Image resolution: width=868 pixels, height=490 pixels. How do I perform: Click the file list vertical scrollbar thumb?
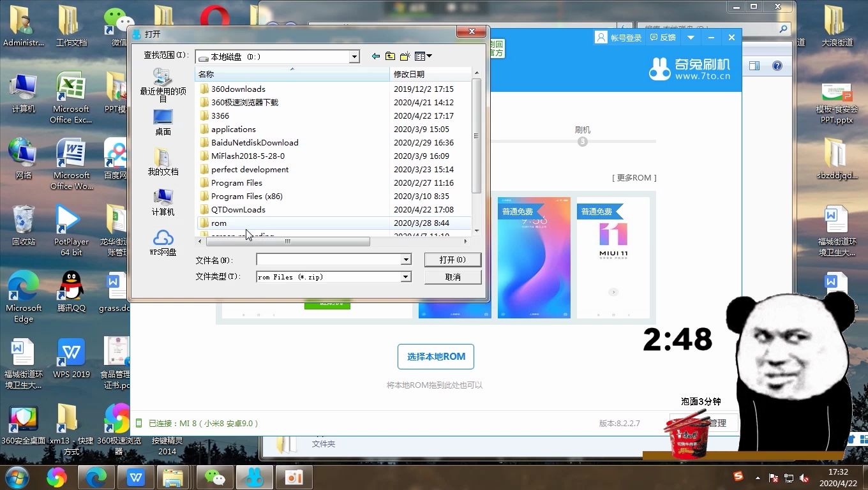(x=476, y=135)
